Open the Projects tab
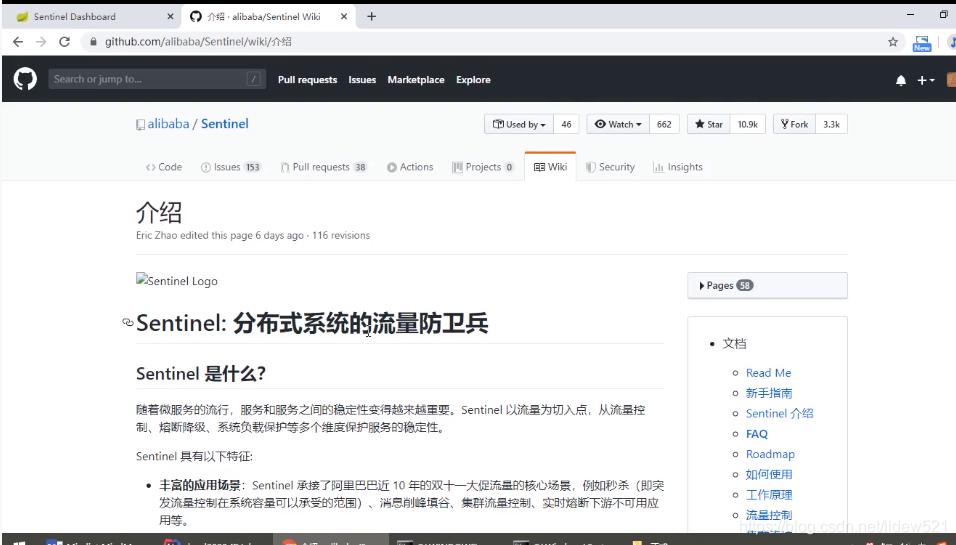Viewport: 956px width, 545px height. click(483, 167)
